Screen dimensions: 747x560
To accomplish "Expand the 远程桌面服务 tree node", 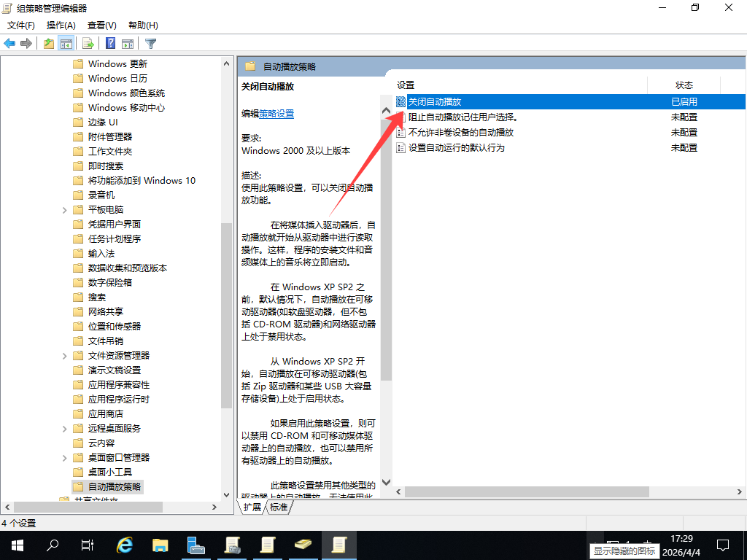I will click(x=65, y=429).
